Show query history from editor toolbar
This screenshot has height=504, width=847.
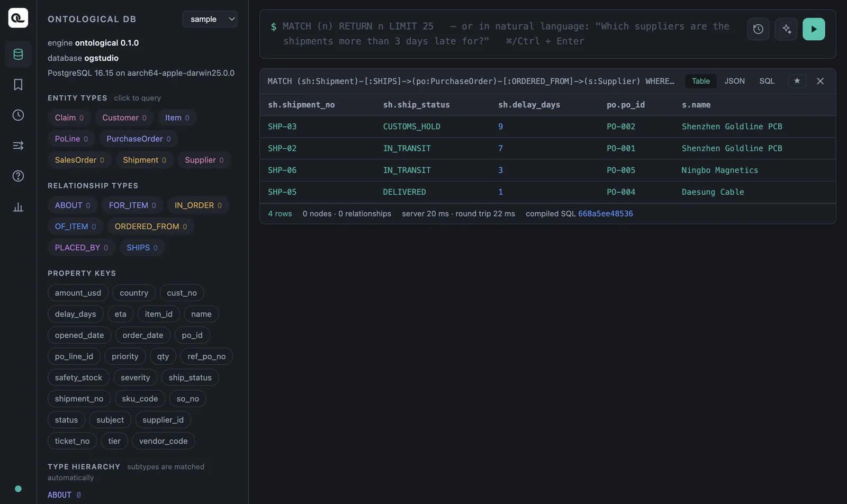758,29
